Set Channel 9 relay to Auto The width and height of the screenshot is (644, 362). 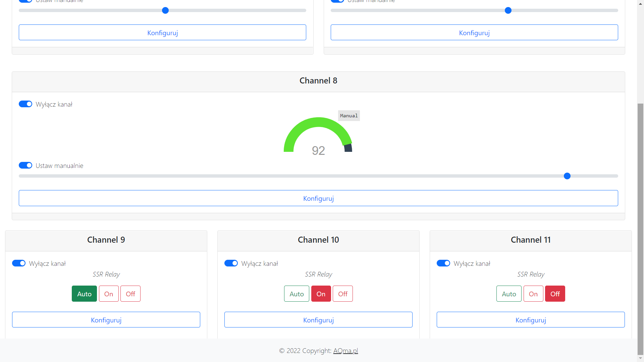point(84,294)
